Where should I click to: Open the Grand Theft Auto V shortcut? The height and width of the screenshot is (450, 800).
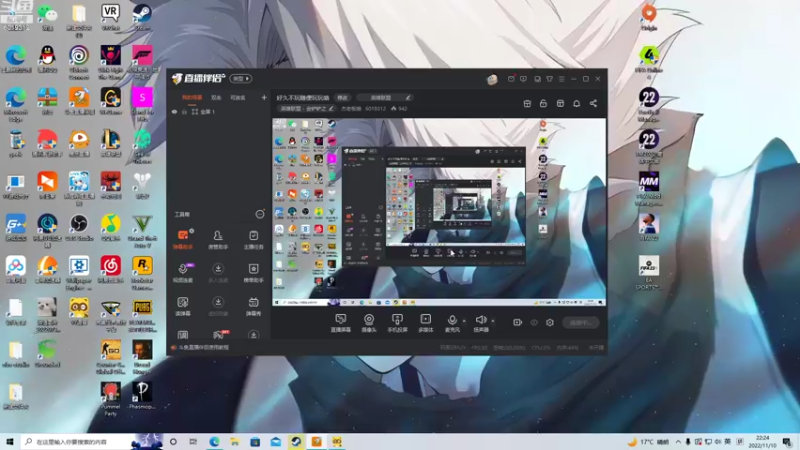[x=142, y=231]
